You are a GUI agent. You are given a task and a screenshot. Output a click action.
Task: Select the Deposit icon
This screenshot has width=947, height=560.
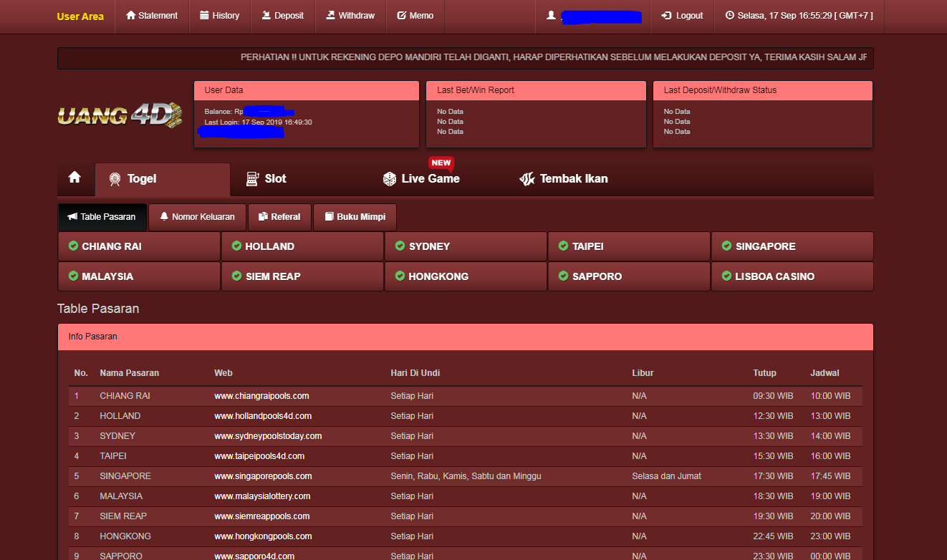(267, 14)
